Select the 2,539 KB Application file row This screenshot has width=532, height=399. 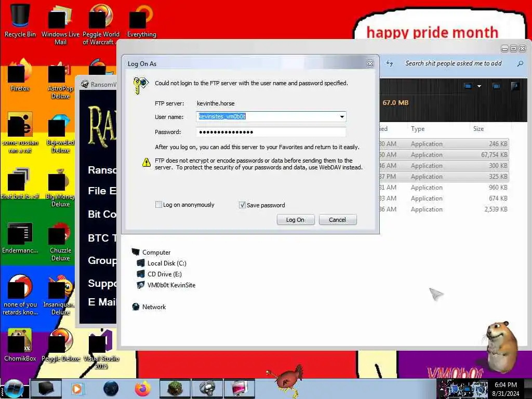(x=444, y=209)
